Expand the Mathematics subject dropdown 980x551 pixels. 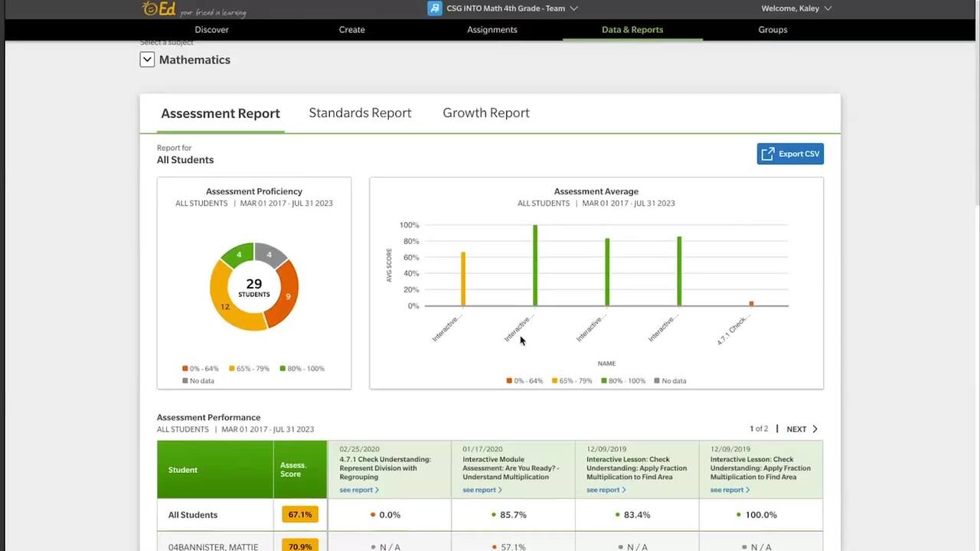point(147,60)
